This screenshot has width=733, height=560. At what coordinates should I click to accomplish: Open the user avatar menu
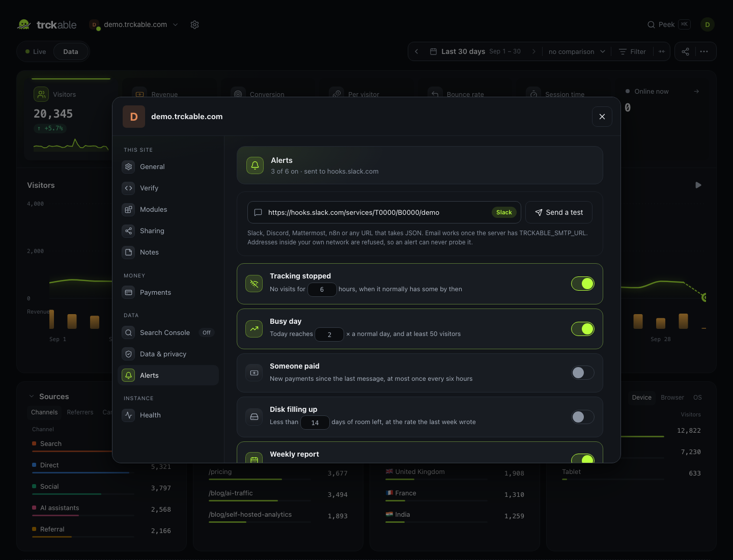coord(708,24)
